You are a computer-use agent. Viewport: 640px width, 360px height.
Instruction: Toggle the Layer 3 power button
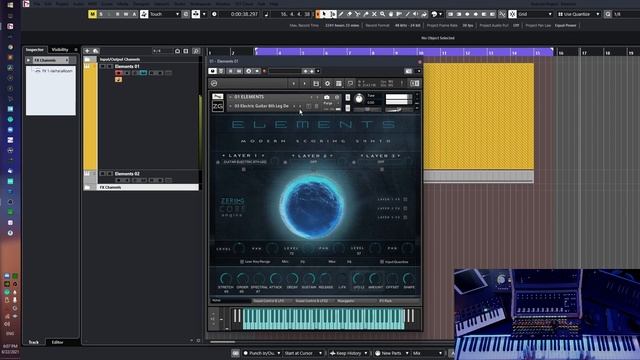coord(353,162)
